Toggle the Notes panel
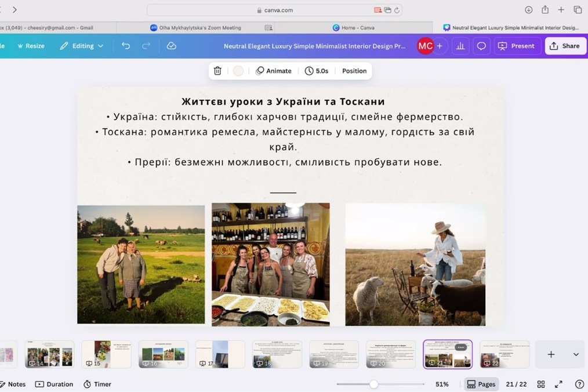The width and height of the screenshot is (588, 392). (x=12, y=384)
